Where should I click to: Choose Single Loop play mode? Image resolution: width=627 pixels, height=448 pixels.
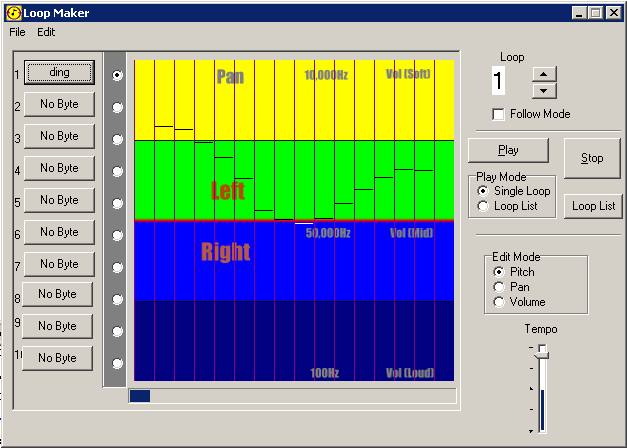click(483, 191)
